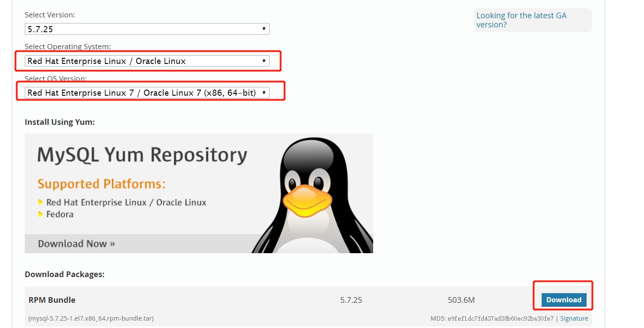This screenshot has width=644, height=328.
Task: Click 'Fedora' in the supported platforms list
Action: (x=60, y=214)
